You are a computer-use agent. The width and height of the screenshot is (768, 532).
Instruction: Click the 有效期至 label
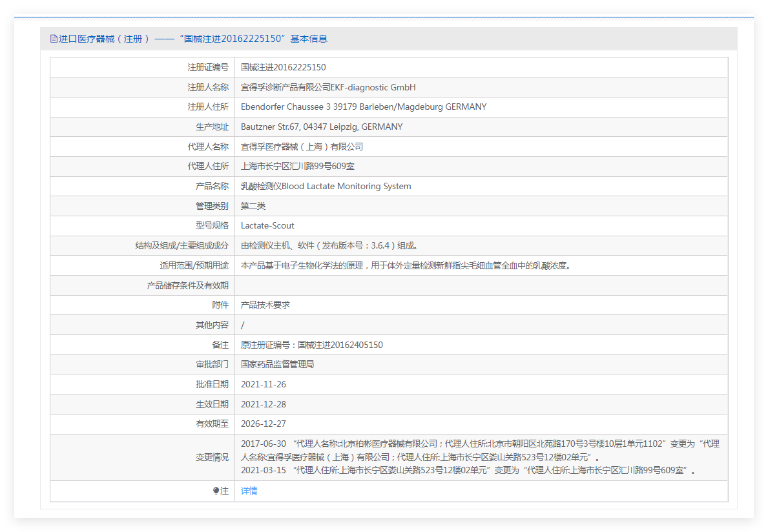coord(212,424)
